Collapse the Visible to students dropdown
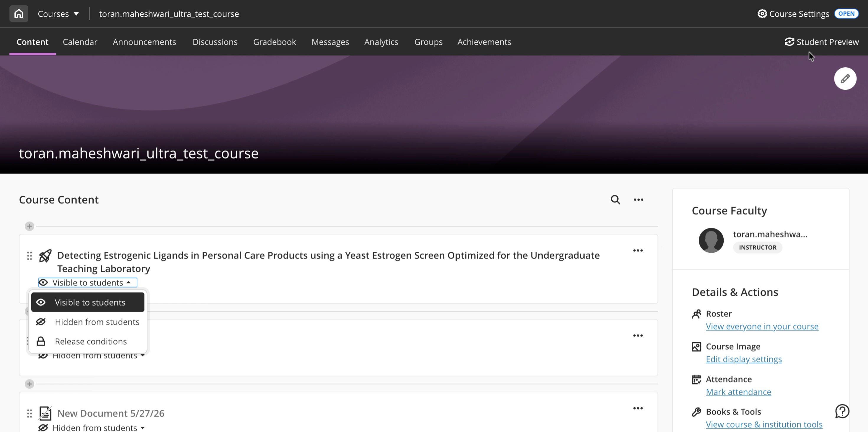The image size is (868, 432). [88, 282]
